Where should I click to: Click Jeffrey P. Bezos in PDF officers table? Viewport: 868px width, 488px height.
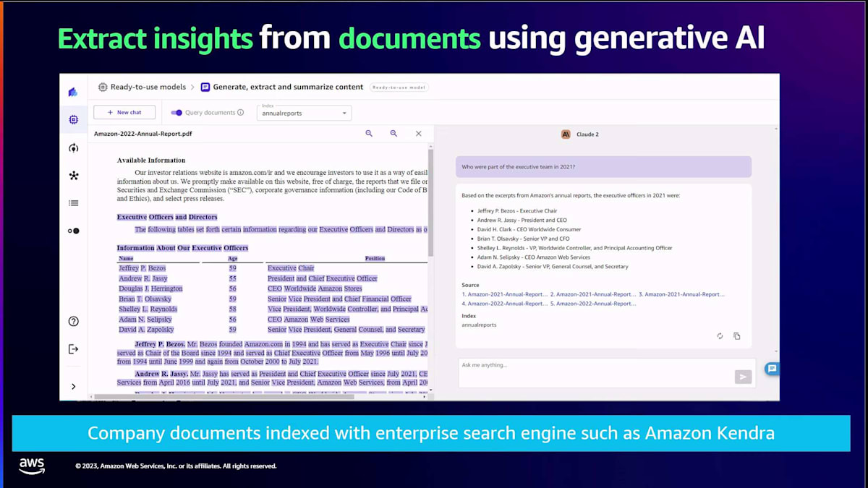142,268
